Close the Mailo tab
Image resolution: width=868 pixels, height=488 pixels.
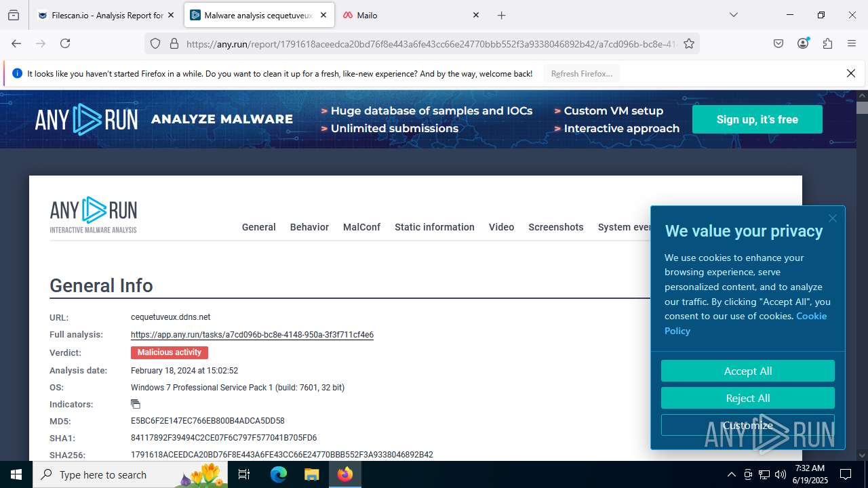(x=475, y=15)
